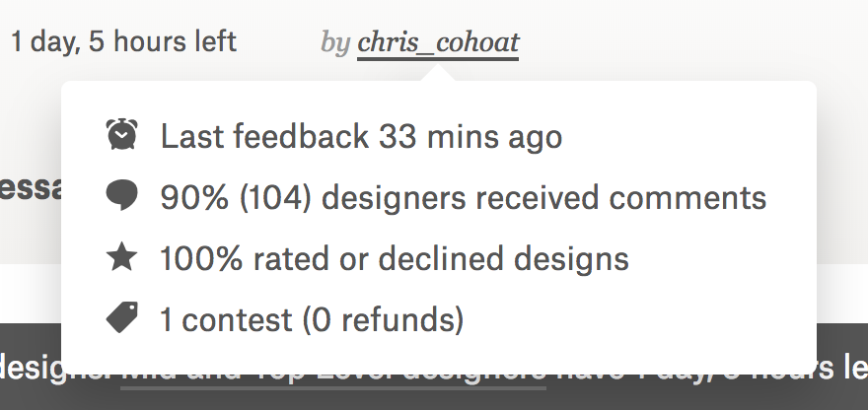868x410 pixels.
Task: Click the price tag contest icon
Action: coord(121,318)
